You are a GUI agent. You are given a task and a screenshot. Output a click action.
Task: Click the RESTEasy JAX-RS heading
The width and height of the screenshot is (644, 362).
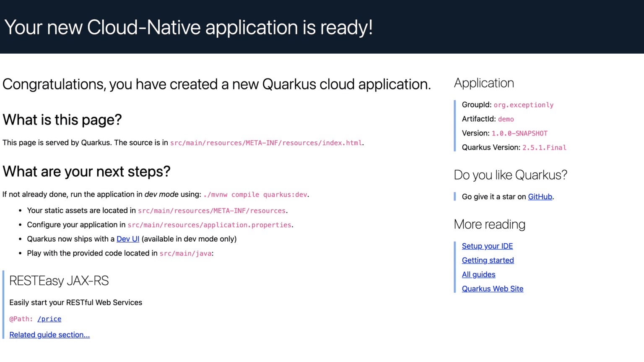point(59,280)
